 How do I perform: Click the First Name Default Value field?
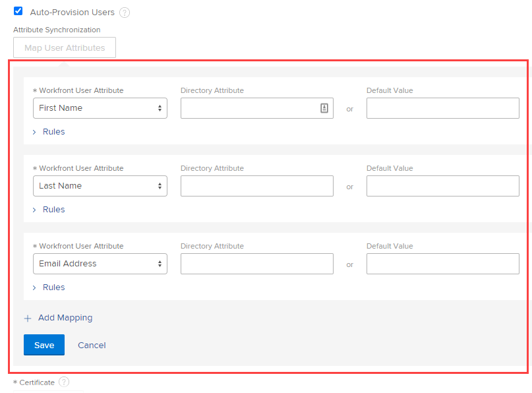pos(443,108)
